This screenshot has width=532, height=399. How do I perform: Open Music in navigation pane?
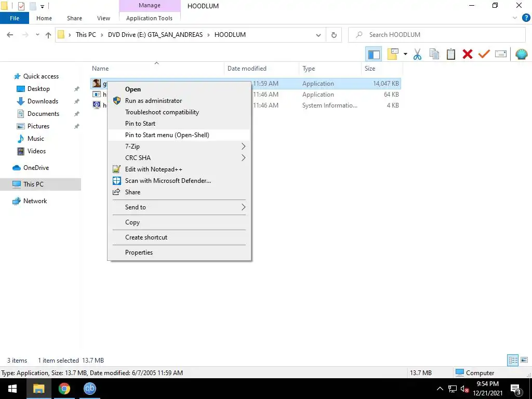point(36,139)
